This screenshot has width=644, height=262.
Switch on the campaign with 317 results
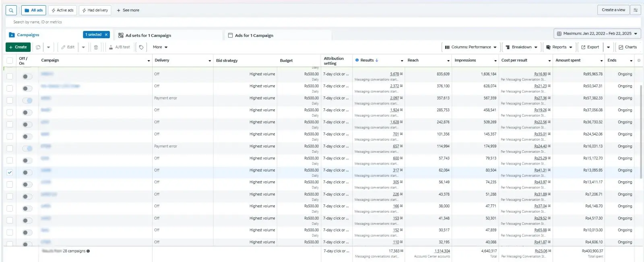27,172
